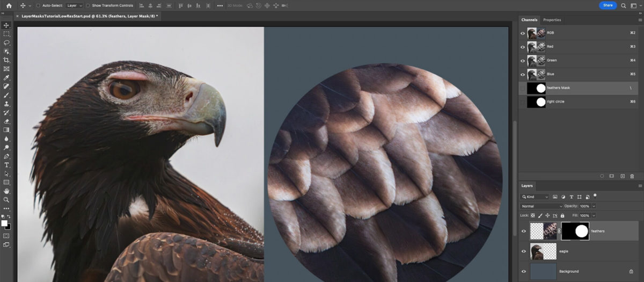Open the Edit Toolbar three-dots menu
644x282 pixels.
pos(6,208)
